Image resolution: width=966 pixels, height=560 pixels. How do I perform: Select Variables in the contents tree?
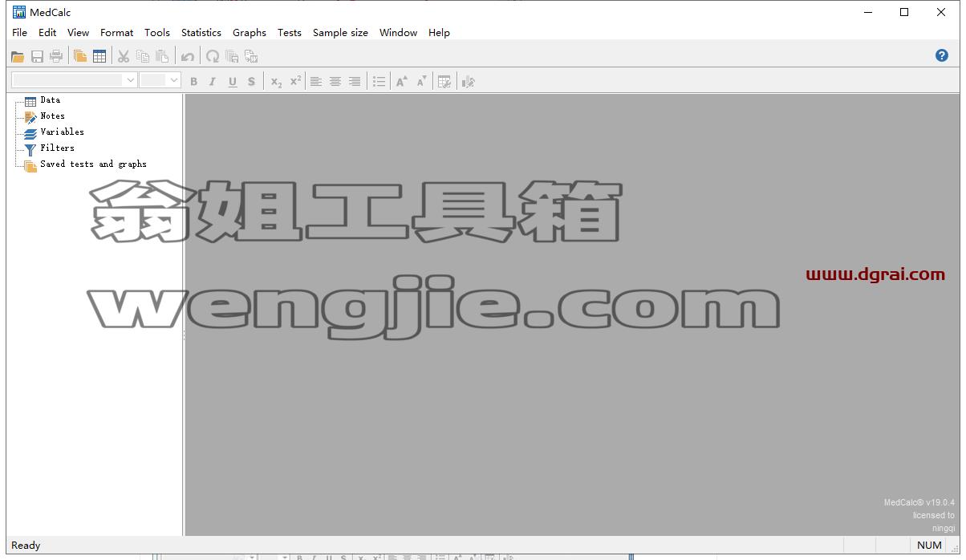pyautogui.click(x=63, y=132)
